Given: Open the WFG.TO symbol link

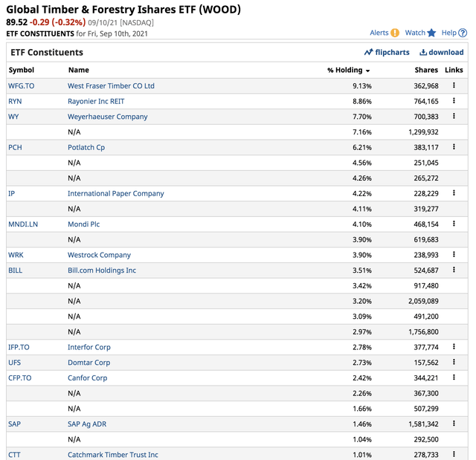Looking at the screenshot, I should pyautogui.click(x=21, y=86).
